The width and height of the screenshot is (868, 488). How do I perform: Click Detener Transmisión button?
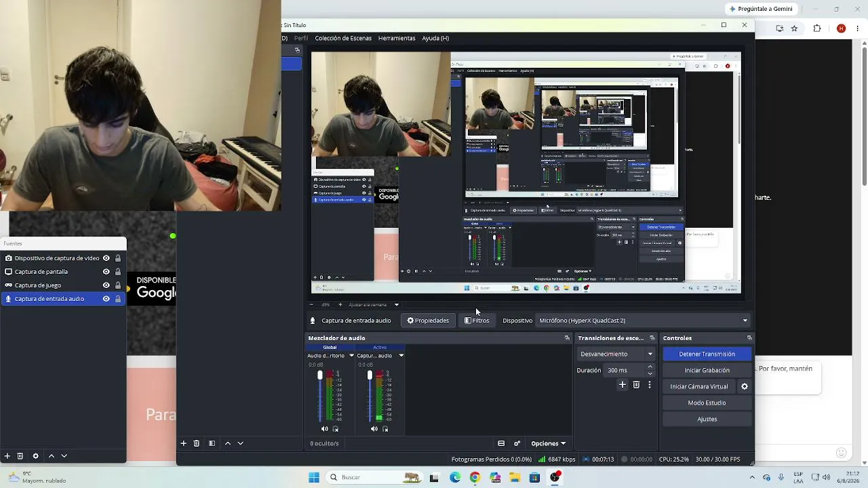[707, 354]
